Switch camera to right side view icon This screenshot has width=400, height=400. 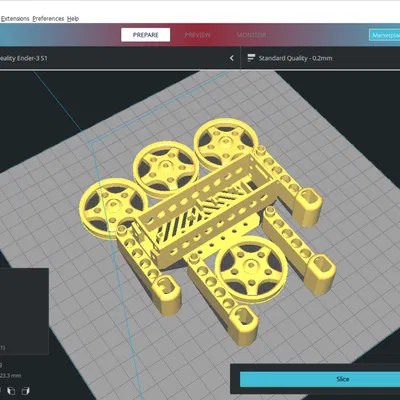[x=26, y=391]
